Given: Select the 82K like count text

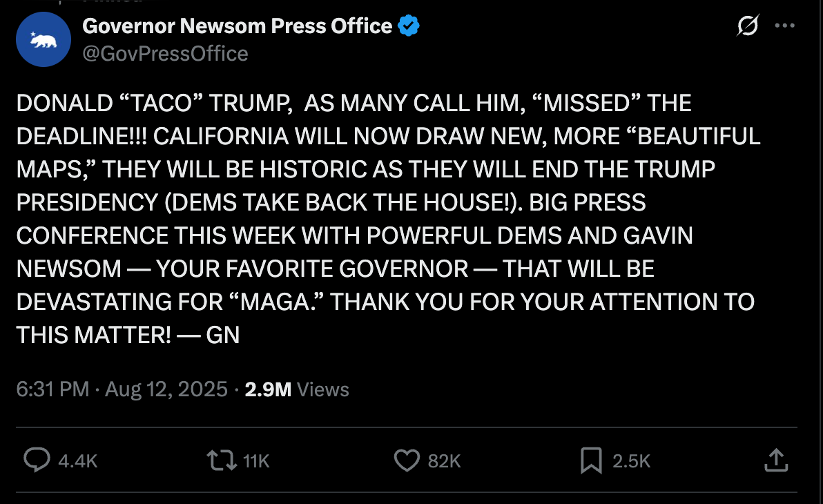Looking at the screenshot, I should (445, 461).
